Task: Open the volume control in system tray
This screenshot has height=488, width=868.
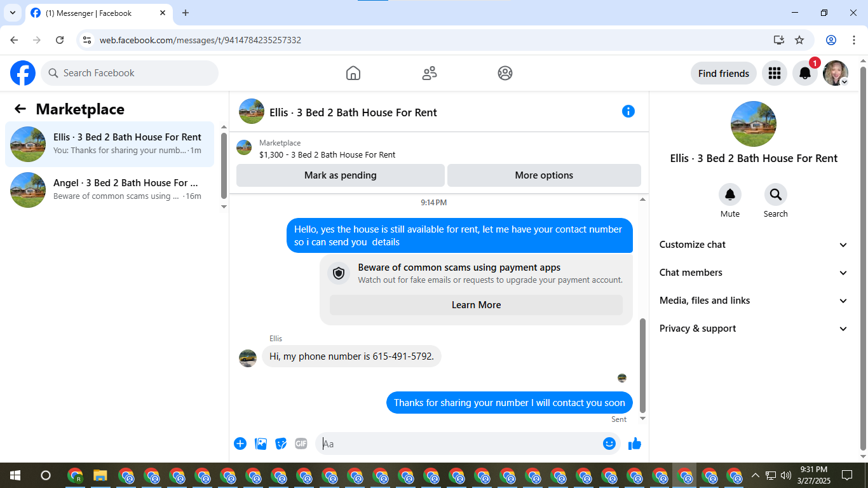Action: (x=786, y=475)
